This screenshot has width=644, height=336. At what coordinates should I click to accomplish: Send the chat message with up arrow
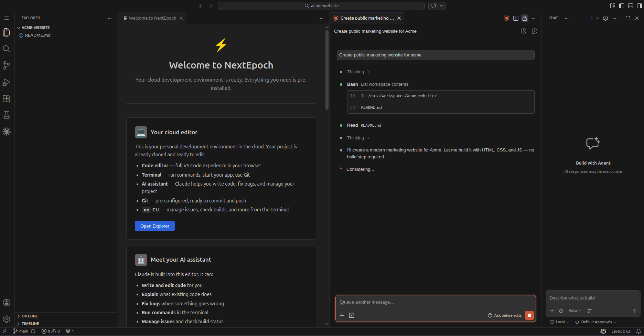tap(635, 311)
